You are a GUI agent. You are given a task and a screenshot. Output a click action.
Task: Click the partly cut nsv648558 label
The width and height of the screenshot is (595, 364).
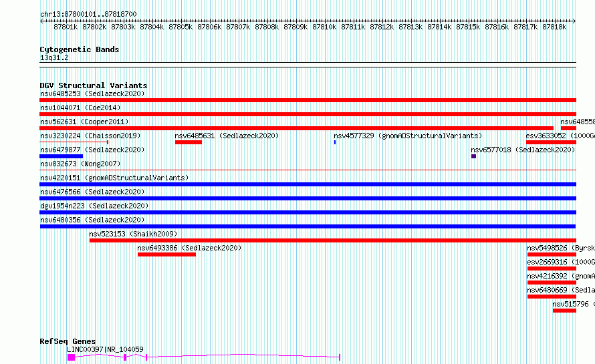(578, 122)
